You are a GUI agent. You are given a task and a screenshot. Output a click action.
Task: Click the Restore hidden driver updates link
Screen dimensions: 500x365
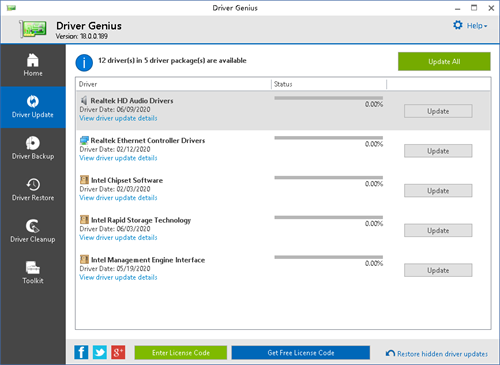click(x=442, y=354)
